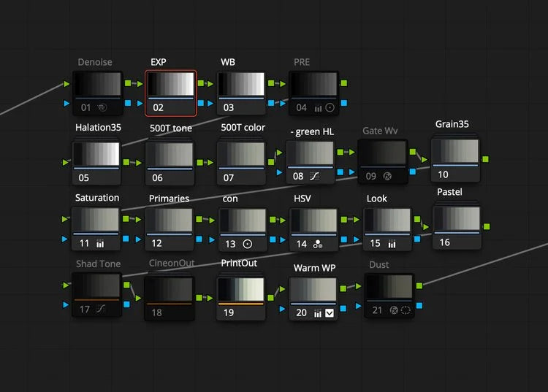The image size is (548, 392).
Task: Click the bars icon on node 20
Action: [x=317, y=313]
